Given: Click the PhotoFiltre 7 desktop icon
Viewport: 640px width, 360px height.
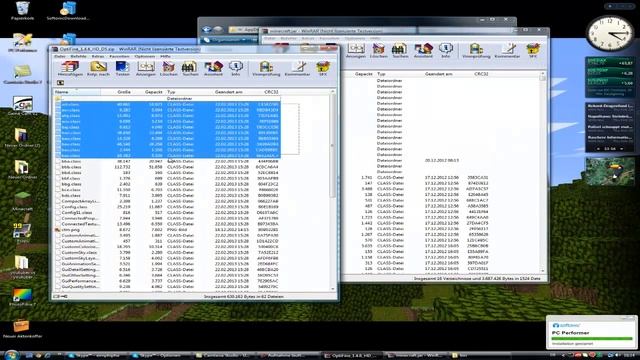Looking at the screenshot, I should [22, 297].
